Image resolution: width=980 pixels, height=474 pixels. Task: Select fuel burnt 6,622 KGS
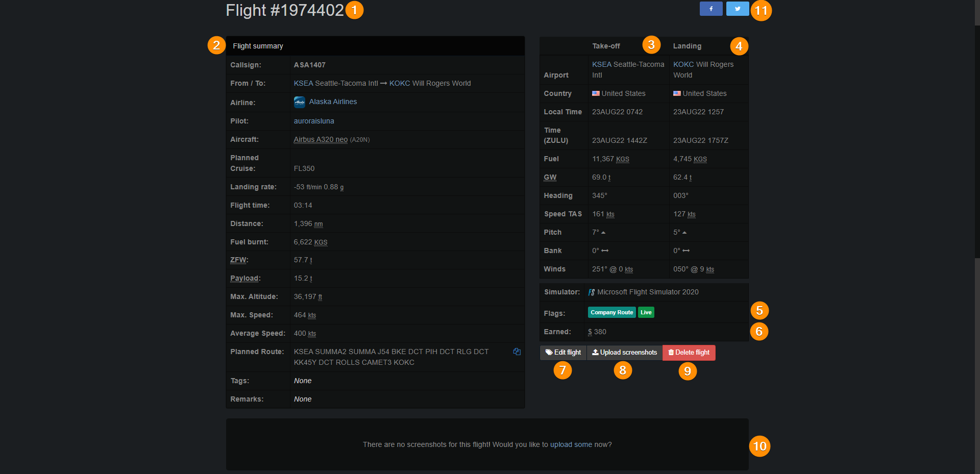(310, 242)
